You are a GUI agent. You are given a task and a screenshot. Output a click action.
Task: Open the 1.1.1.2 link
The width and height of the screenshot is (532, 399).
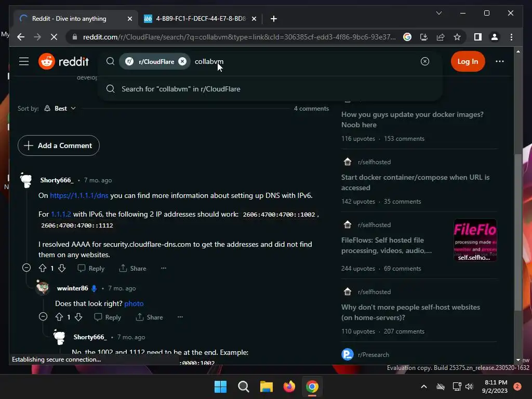61,214
